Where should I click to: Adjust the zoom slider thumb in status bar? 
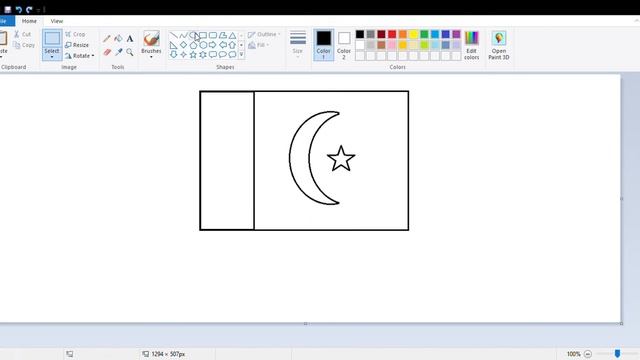tap(617, 353)
